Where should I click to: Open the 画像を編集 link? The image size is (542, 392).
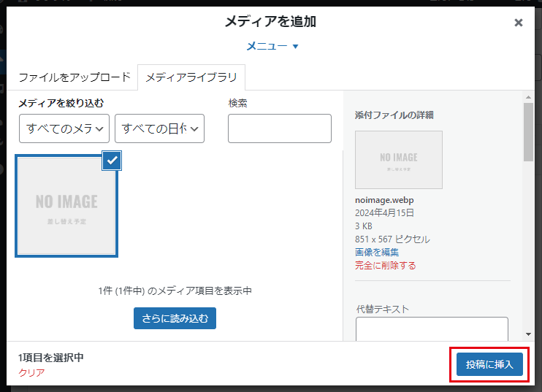pyautogui.click(x=377, y=253)
